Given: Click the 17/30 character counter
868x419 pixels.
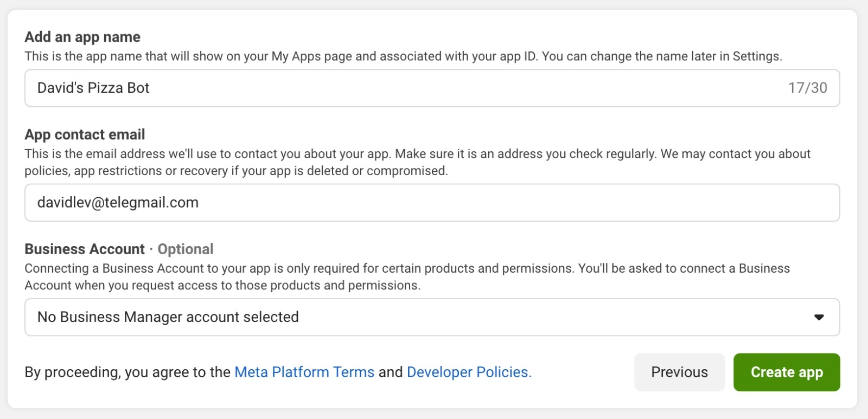Looking at the screenshot, I should (x=807, y=88).
